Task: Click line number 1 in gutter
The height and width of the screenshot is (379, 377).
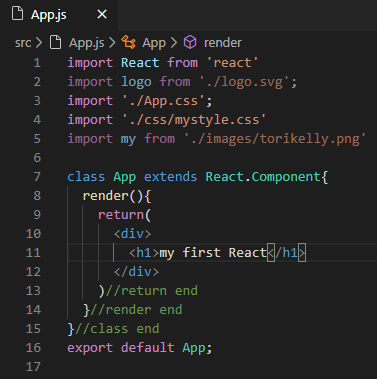Action: click(37, 63)
